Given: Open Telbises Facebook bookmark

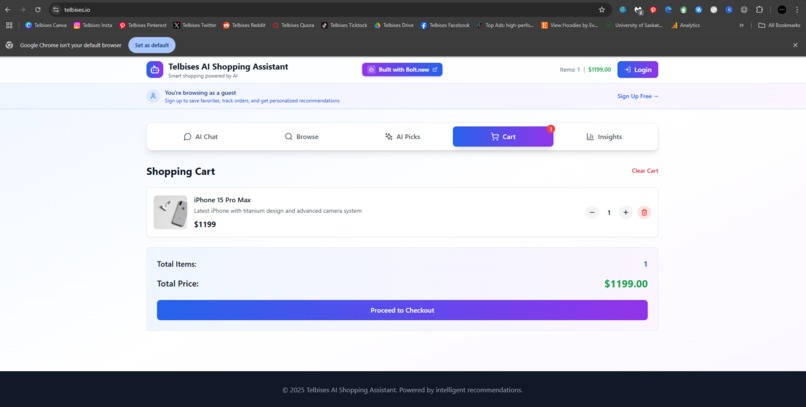Looking at the screenshot, I should [445, 25].
